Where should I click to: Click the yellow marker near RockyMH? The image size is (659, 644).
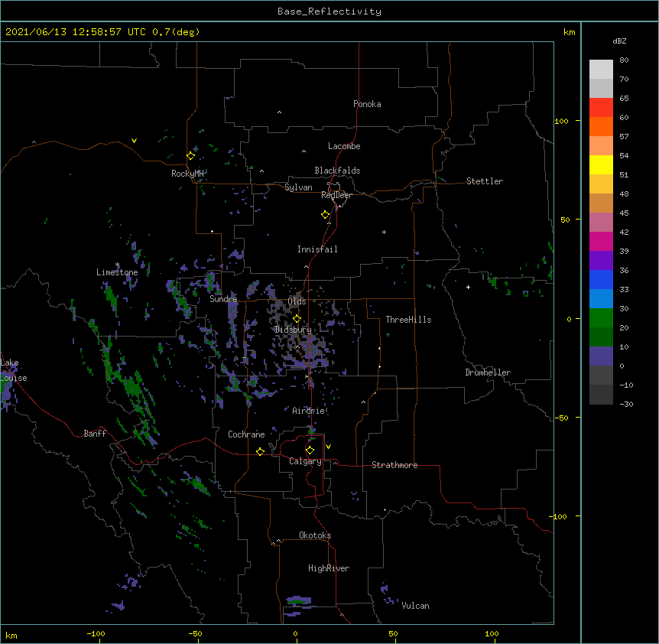point(190,156)
